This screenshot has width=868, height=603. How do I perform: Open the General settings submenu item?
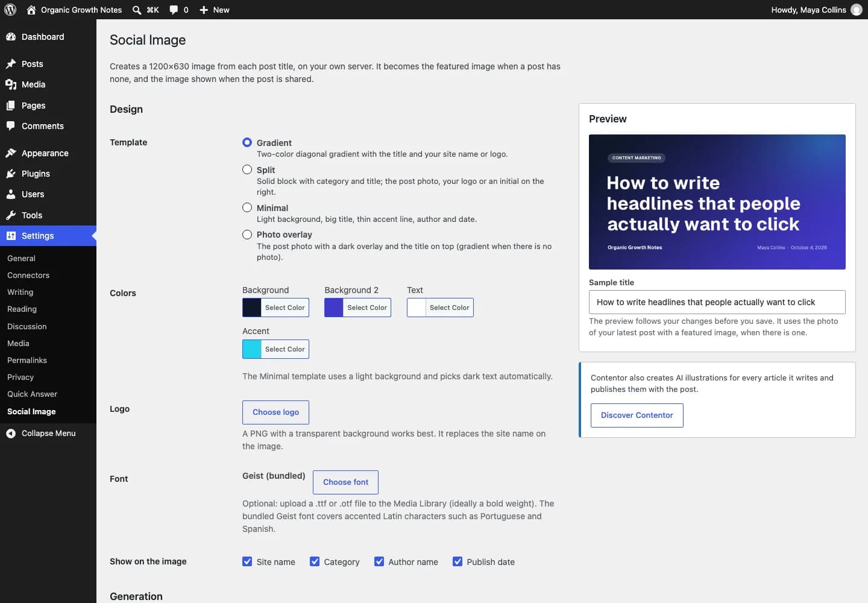pyautogui.click(x=21, y=258)
